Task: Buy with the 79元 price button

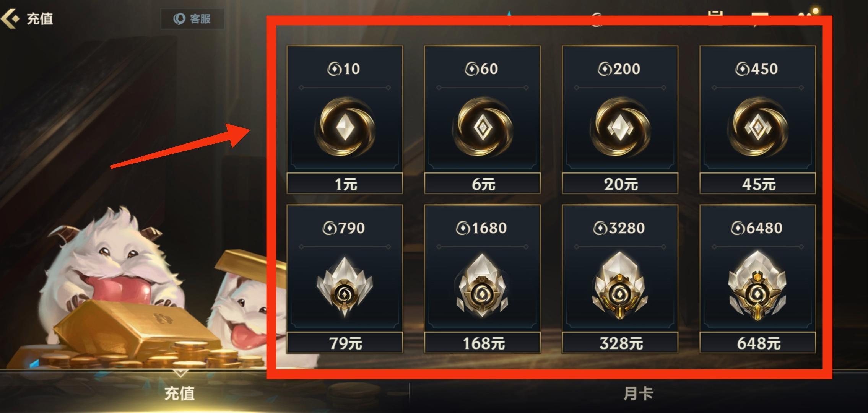Action: (345, 343)
